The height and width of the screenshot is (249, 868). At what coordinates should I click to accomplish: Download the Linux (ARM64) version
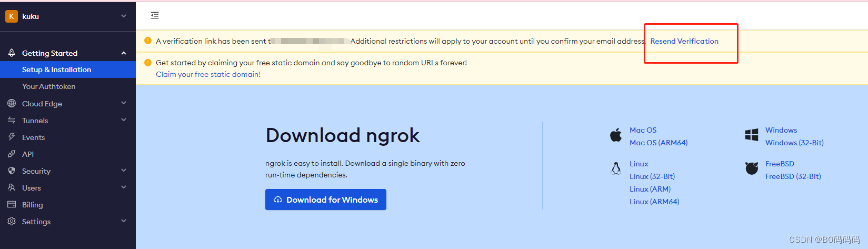click(654, 202)
